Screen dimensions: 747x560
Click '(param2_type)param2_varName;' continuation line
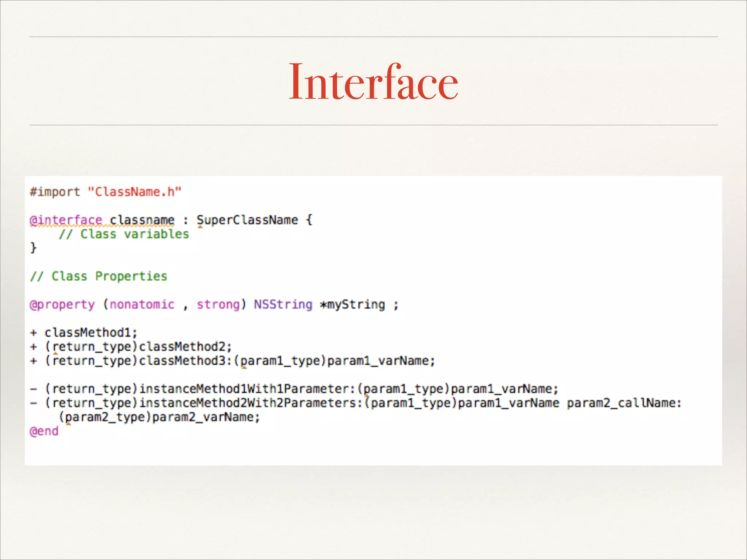tap(159, 417)
